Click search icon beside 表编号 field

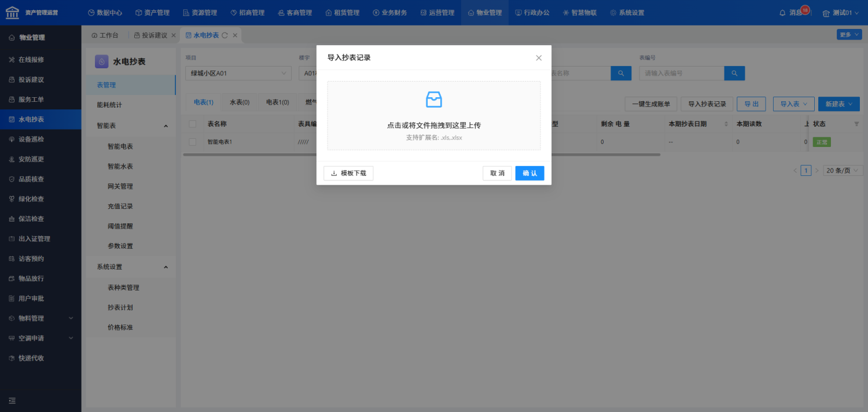(734, 73)
